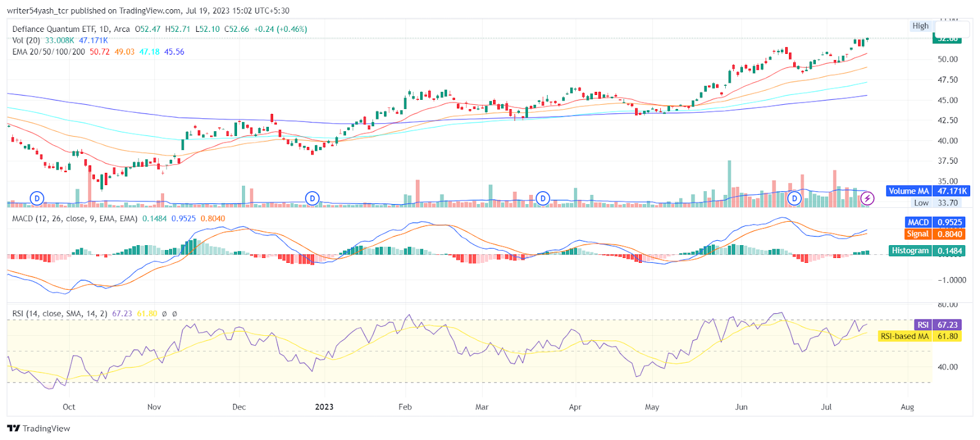Click the TradingView logo at bottom left
Image resolution: width=980 pixels, height=440 pixels.
[x=39, y=428]
